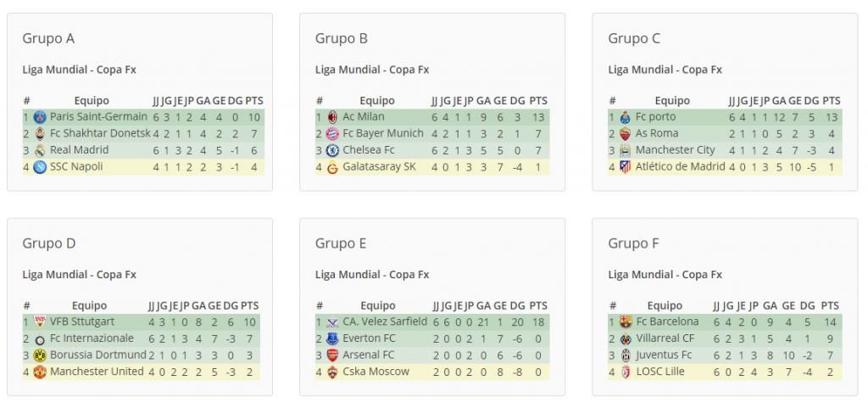868x403 pixels.
Task: Click the Juventus Fc crest icon
Action: (x=626, y=355)
